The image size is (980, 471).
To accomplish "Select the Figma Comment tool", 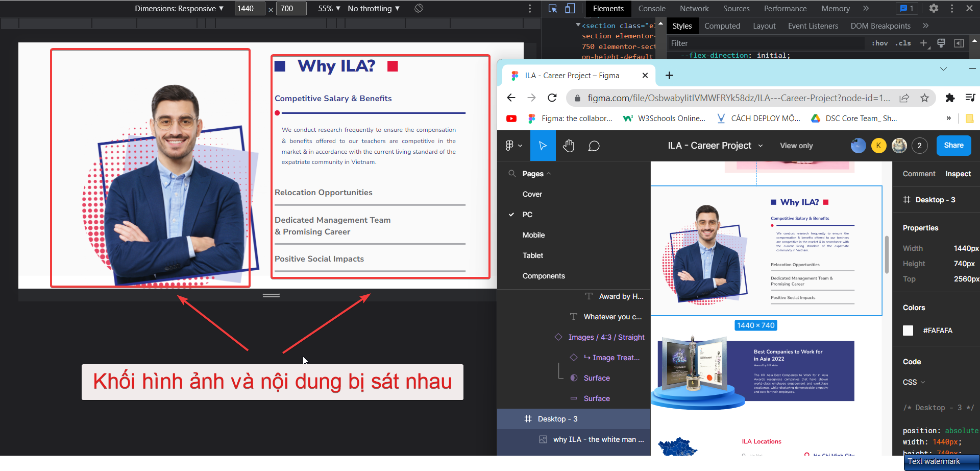I will pyautogui.click(x=594, y=146).
